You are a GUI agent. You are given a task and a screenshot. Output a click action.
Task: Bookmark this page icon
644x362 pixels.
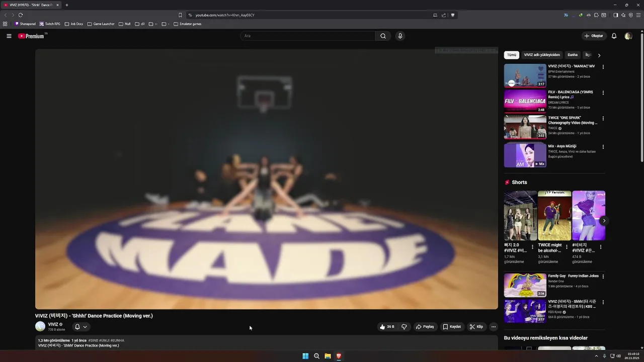click(x=180, y=15)
